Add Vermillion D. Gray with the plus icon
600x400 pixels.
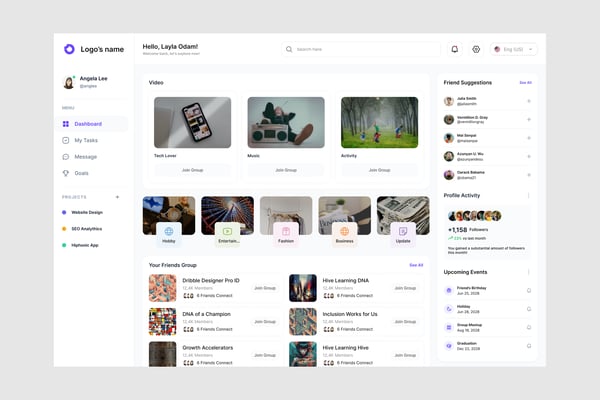529,119
